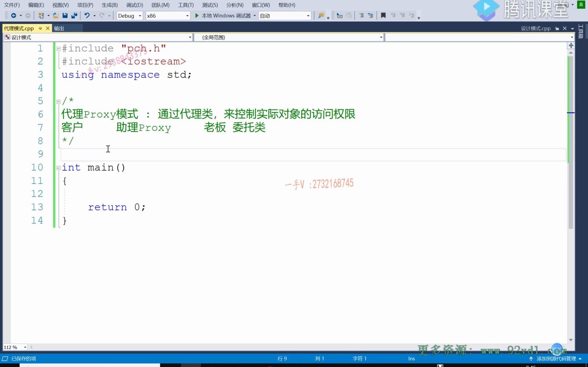The image size is (588, 367).
Task: Click the split editor window handle
Action: [571, 45]
